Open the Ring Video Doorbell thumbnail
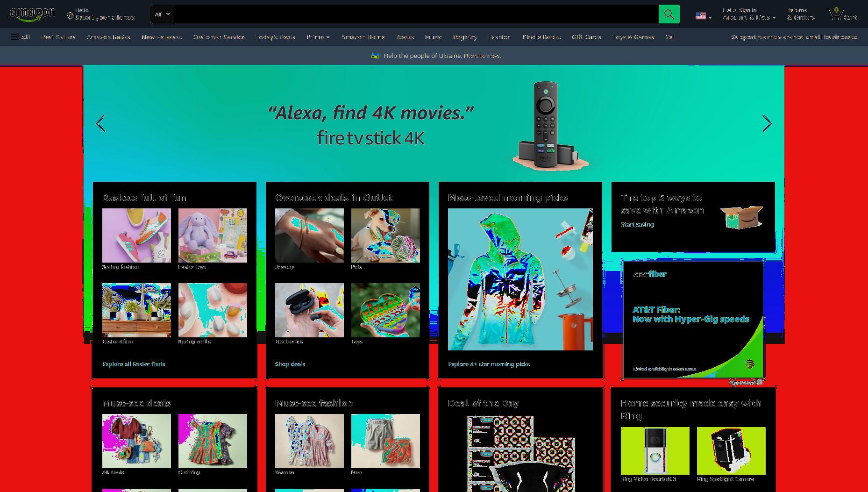 tap(655, 451)
